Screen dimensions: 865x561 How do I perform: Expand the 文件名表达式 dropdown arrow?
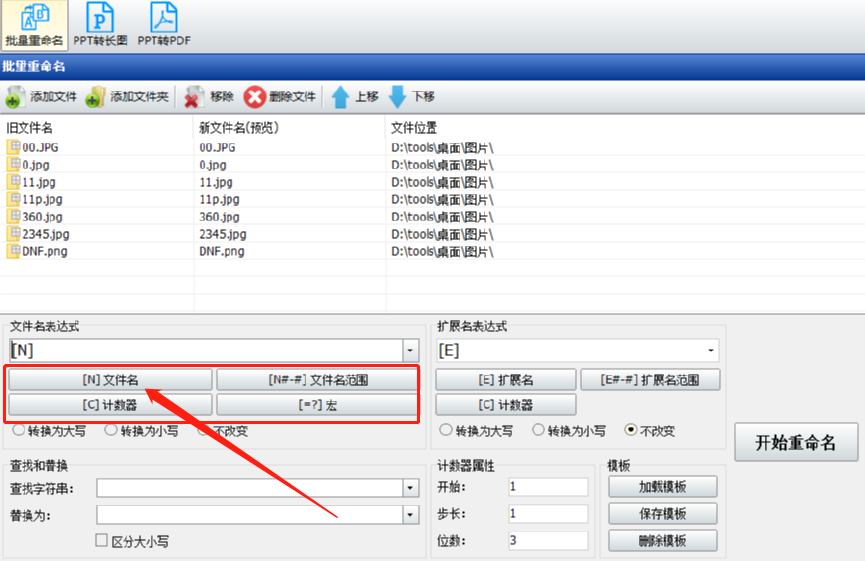point(410,350)
